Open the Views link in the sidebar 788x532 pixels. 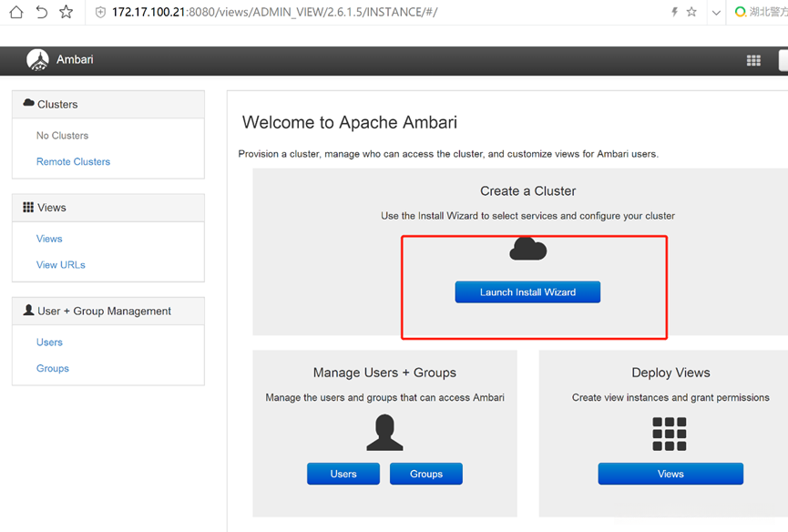(49, 239)
